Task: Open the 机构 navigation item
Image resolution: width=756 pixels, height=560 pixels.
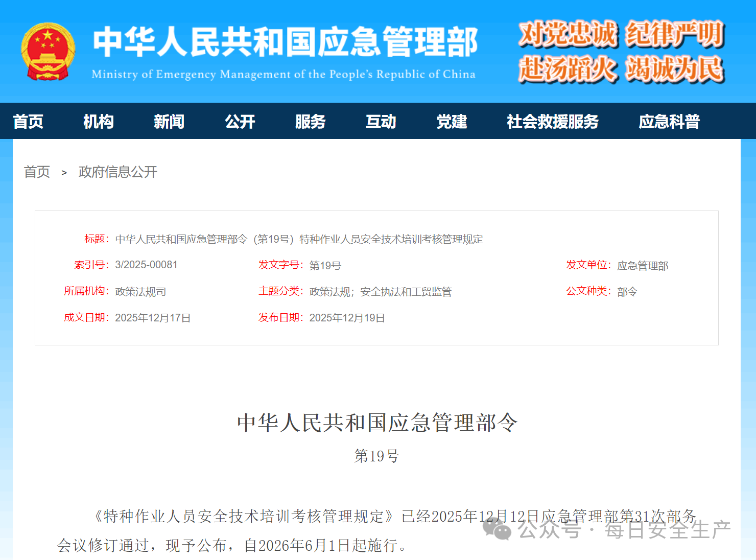Action: (x=98, y=121)
